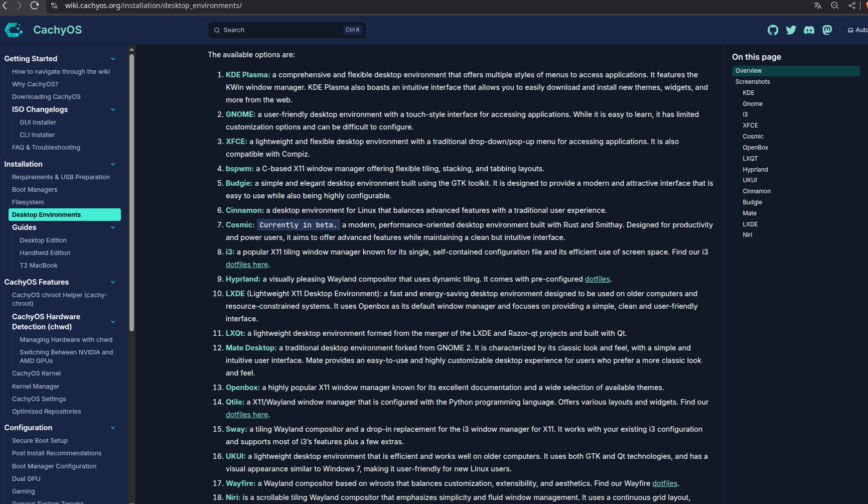868x504 pixels.
Task: Go to the Overview section in page outline
Action: click(x=796, y=71)
